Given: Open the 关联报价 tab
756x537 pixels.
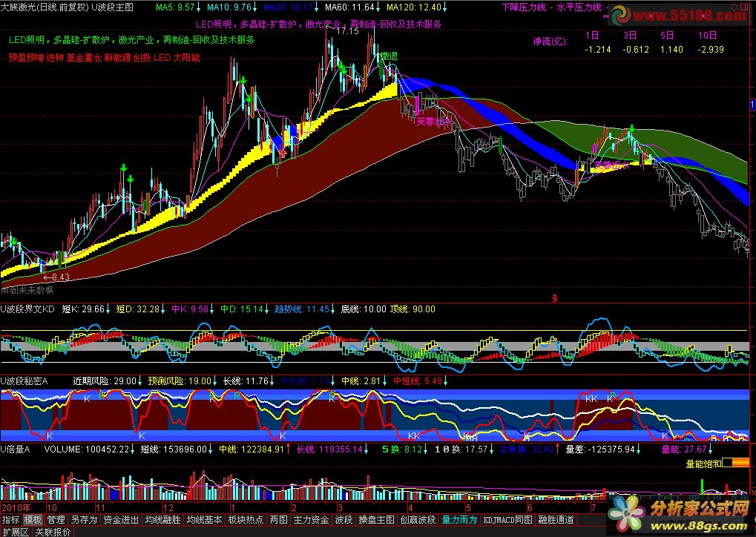Looking at the screenshot, I should click(x=53, y=532).
